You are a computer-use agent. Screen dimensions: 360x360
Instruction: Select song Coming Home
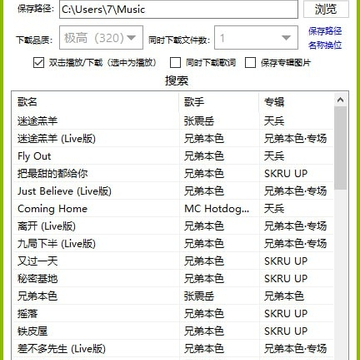coord(52,209)
